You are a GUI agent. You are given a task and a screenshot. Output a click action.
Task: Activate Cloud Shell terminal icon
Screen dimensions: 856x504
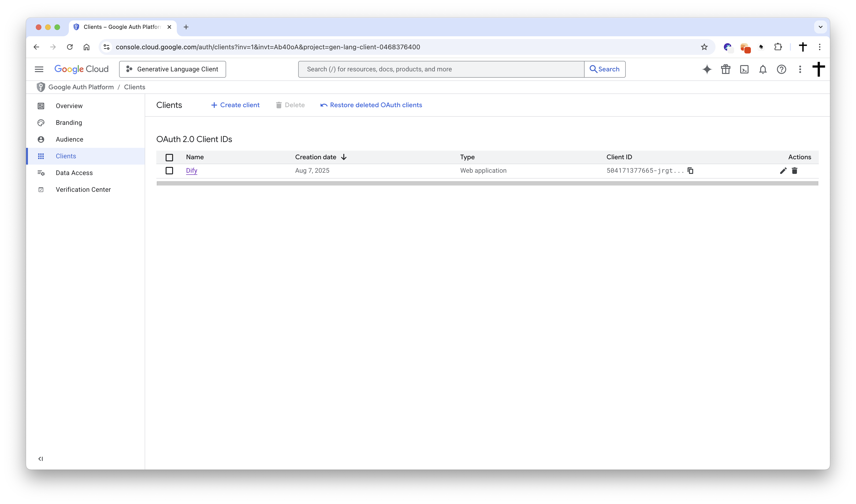744,69
